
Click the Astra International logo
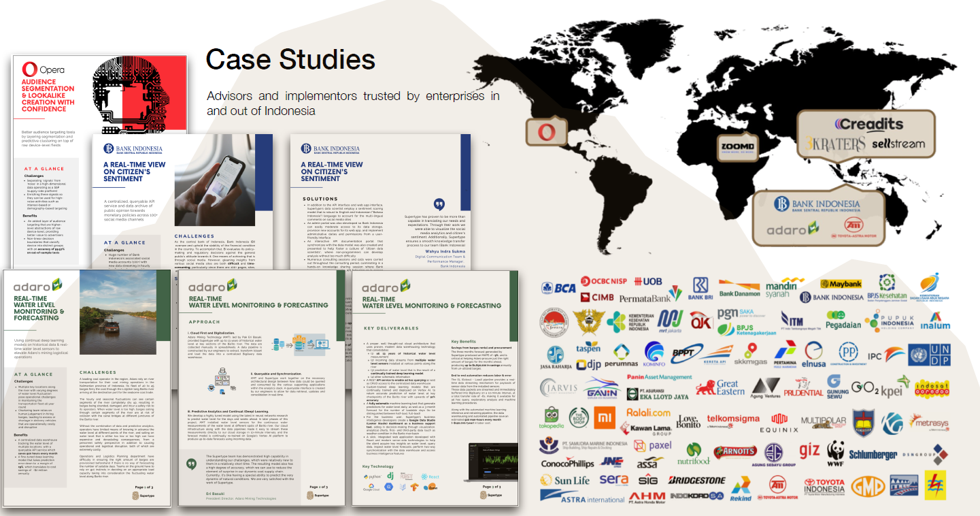point(582,496)
